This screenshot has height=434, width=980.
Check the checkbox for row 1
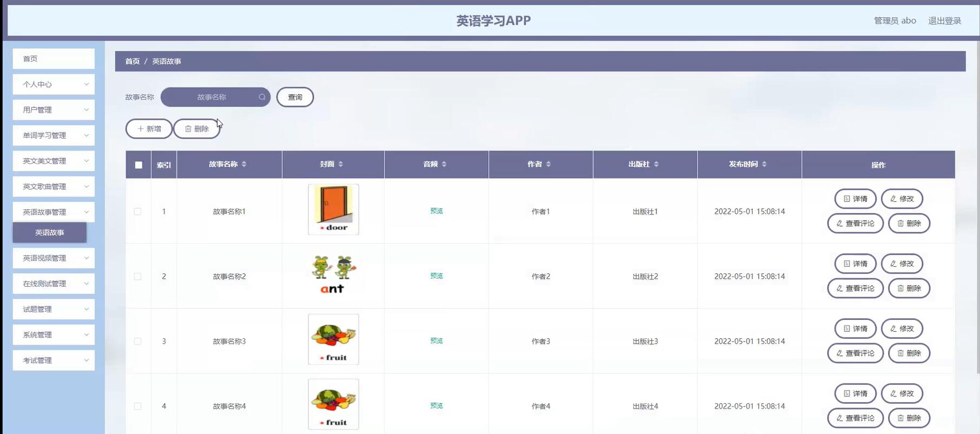(x=137, y=212)
